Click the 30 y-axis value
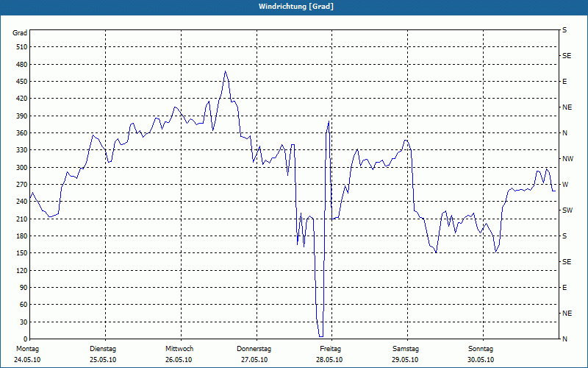Viewport: 588px width, 368px height. 24,322
